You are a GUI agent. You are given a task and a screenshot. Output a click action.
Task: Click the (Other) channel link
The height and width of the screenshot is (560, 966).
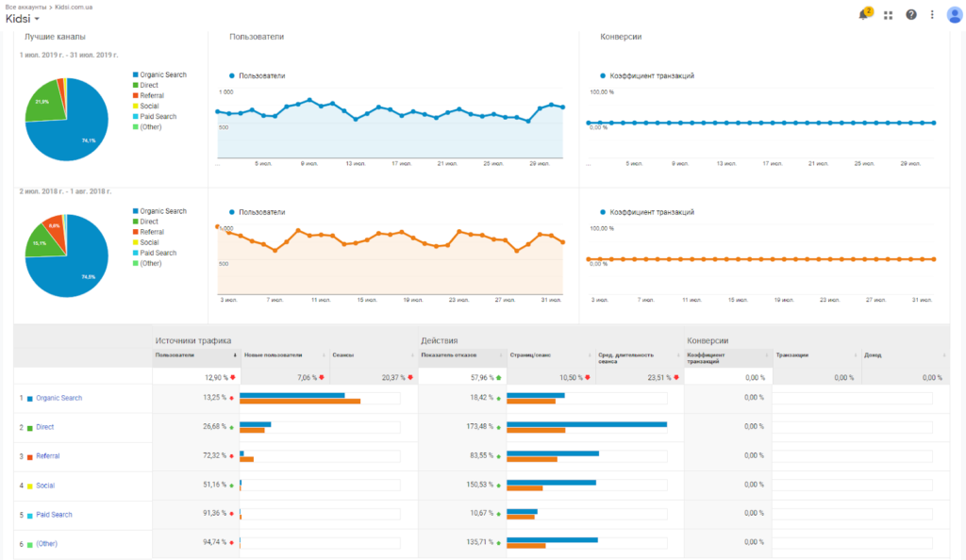click(x=46, y=544)
